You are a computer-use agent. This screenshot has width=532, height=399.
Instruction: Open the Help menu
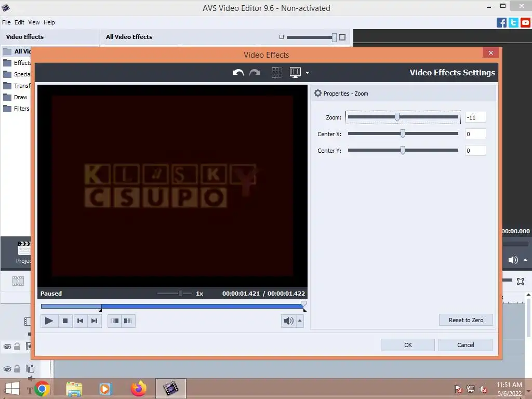pyautogui.click(x=49, y=22)
